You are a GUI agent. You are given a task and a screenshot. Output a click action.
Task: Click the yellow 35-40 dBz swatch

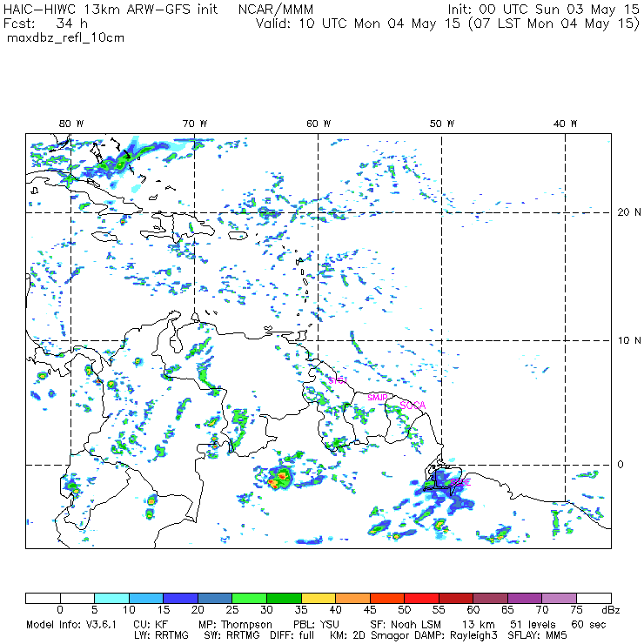[319, 598]
